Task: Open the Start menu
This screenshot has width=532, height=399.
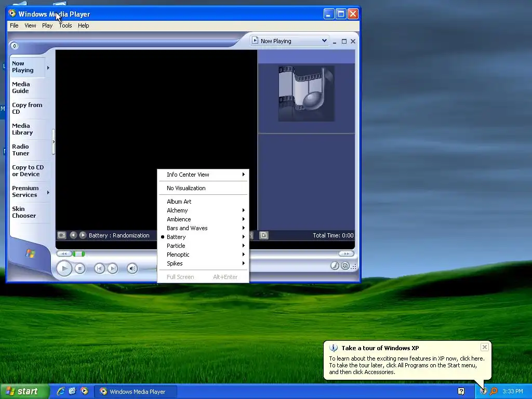Action: click(x=24, y=392)
